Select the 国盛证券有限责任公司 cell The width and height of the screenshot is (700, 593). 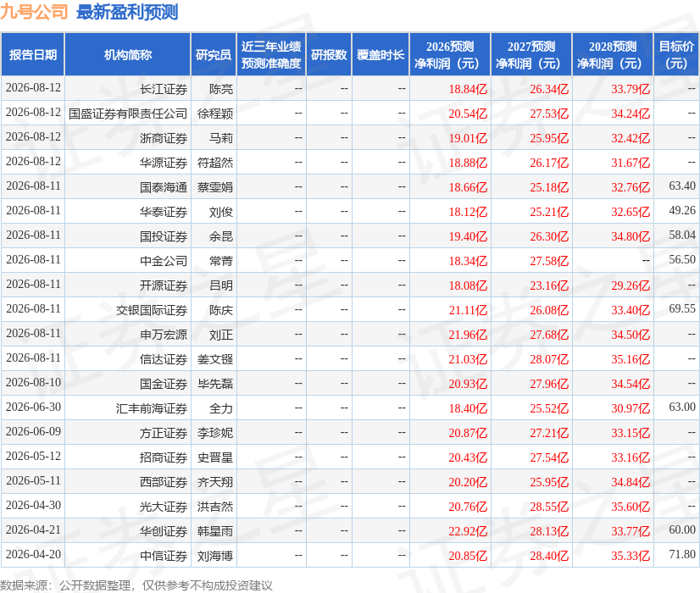click(x=128, y=114)
